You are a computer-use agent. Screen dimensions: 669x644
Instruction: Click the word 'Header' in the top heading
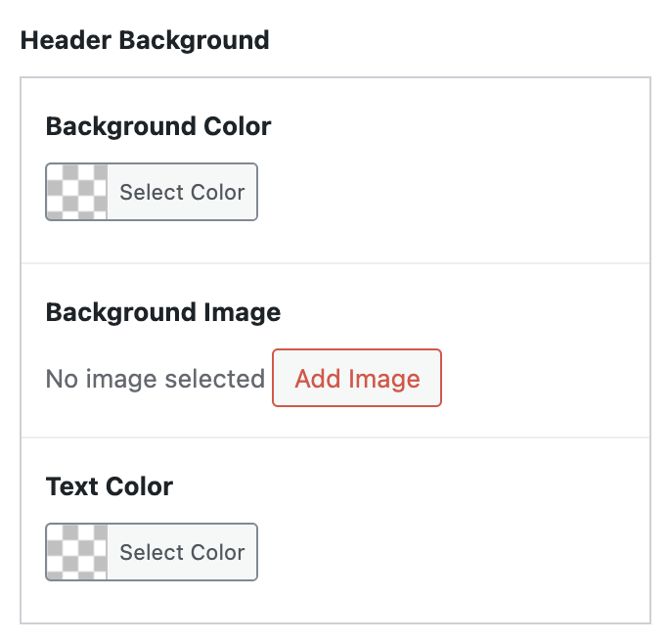coord(67,40)
